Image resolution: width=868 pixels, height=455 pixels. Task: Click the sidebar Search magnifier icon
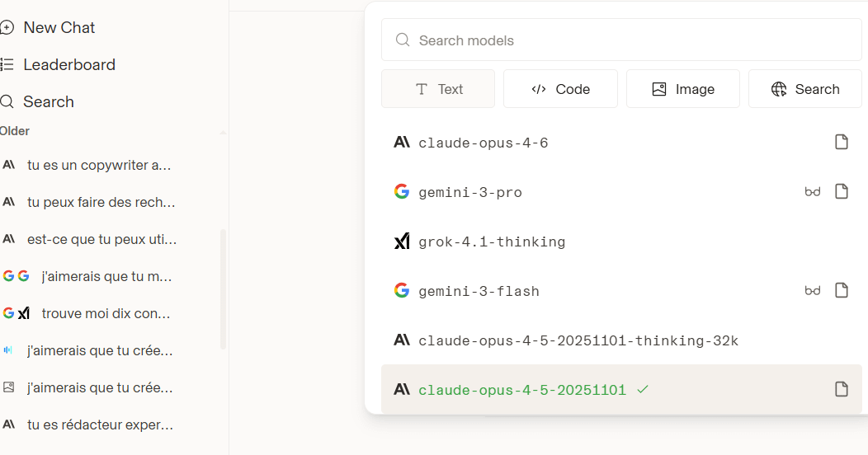(x=7, y=101)
